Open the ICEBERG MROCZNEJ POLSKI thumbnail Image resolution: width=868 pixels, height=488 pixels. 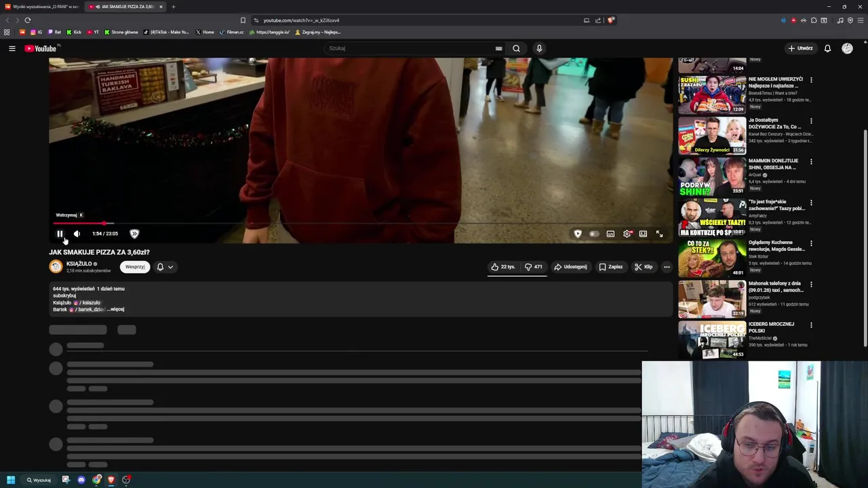[x=712, y=340]
